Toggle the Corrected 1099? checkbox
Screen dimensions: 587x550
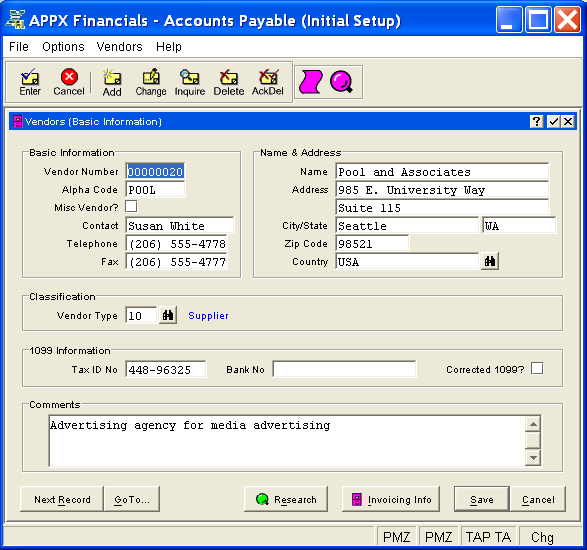coord(537,368)
